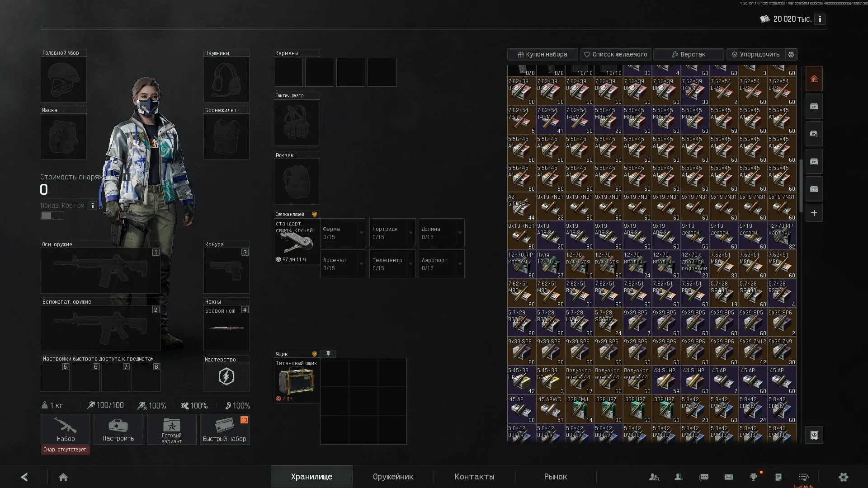Screen dimensions: 868x488
Task: Open the music playlist icon
Action: (x=804, y=477)
